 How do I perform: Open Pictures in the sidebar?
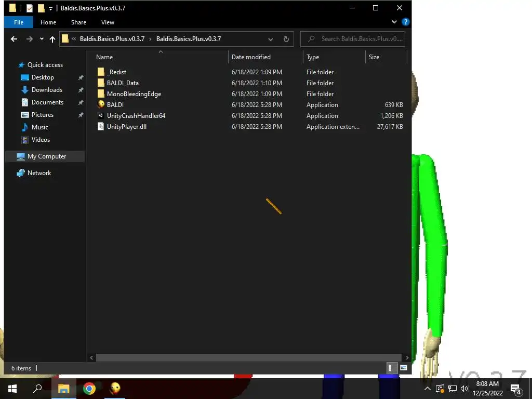pos(43,115)
